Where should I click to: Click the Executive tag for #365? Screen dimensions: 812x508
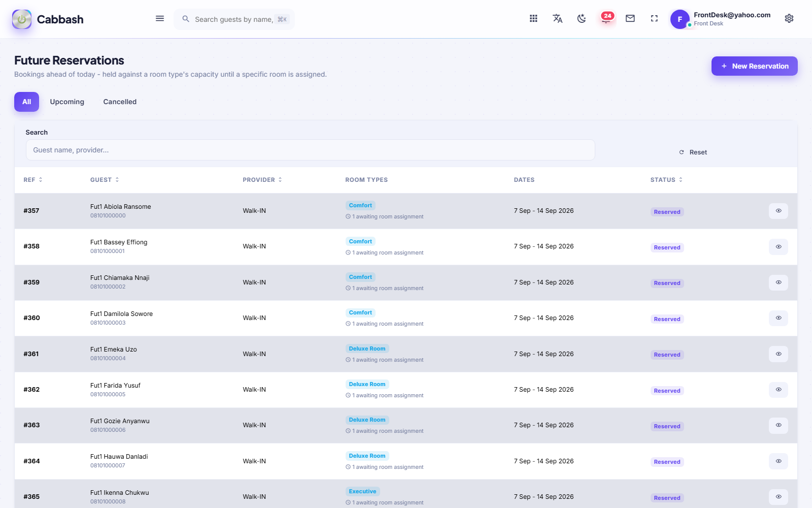pos(362,492)
